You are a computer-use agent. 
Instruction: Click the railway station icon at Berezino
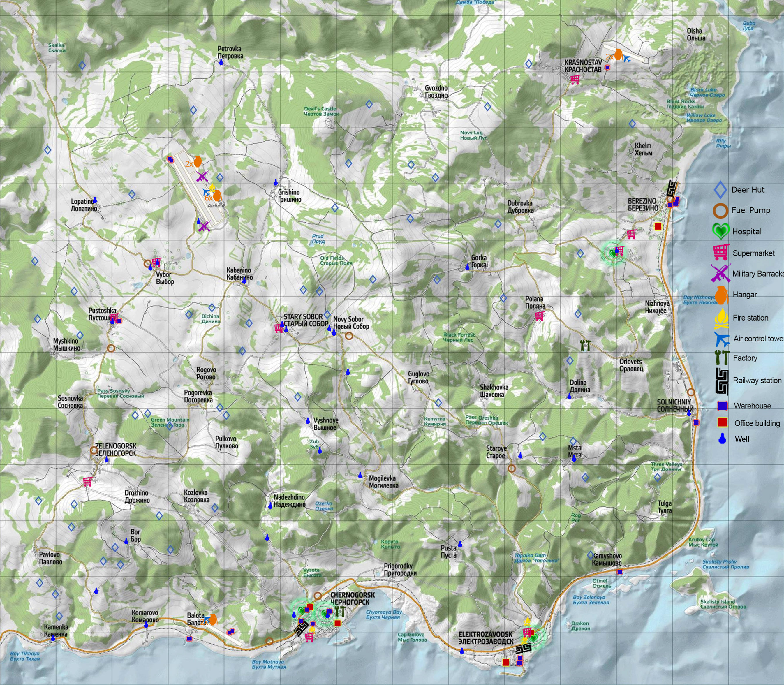[x=672, y=188]
